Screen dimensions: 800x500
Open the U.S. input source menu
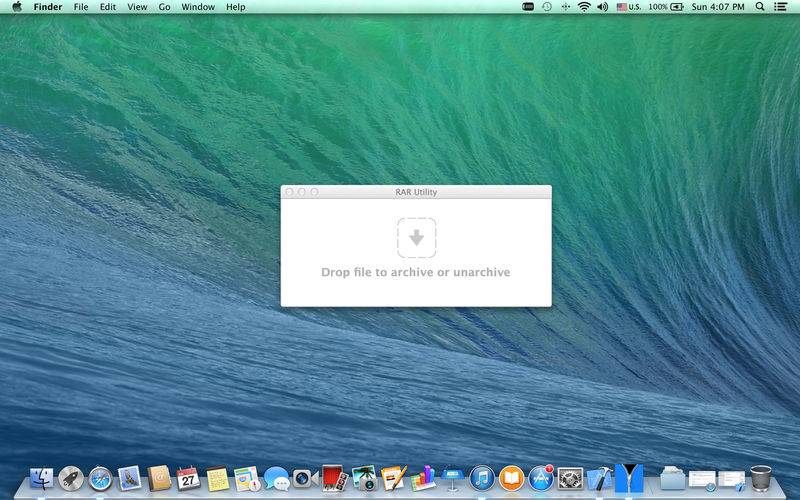[x=629, y=7]
